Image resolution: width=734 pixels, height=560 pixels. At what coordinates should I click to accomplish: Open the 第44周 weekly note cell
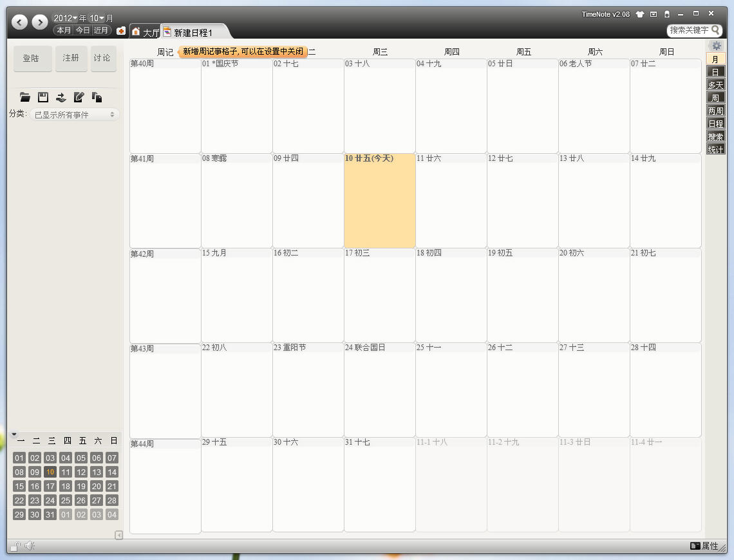[x=165, y=485]
